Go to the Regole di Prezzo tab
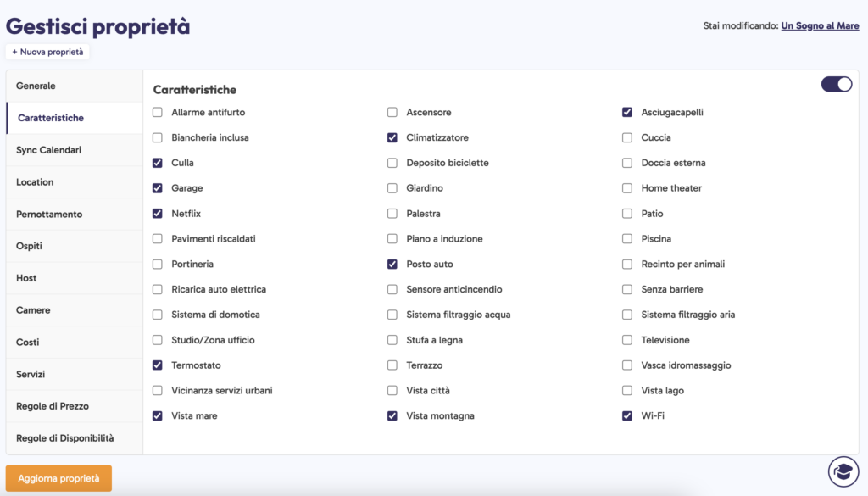868x496 pixels. point(75,406)
